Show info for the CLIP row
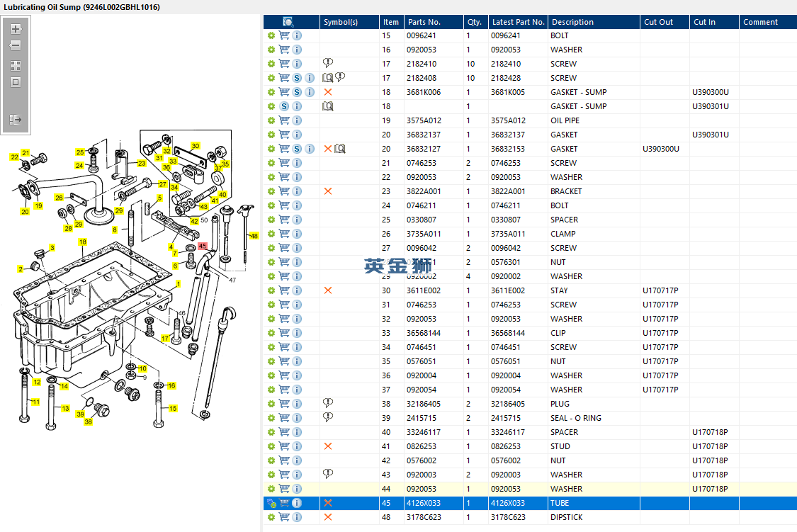 [x=297, y=333]
